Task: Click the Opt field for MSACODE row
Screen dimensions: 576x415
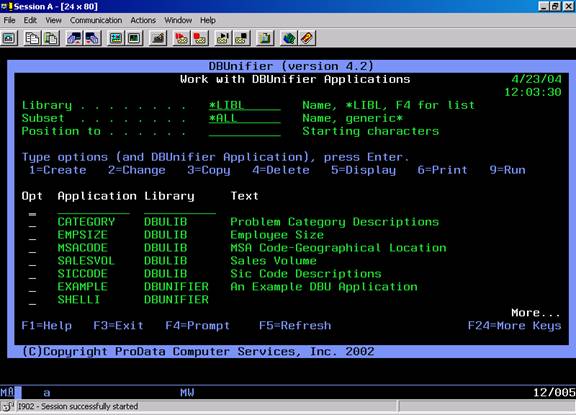Action: point(32,248)
